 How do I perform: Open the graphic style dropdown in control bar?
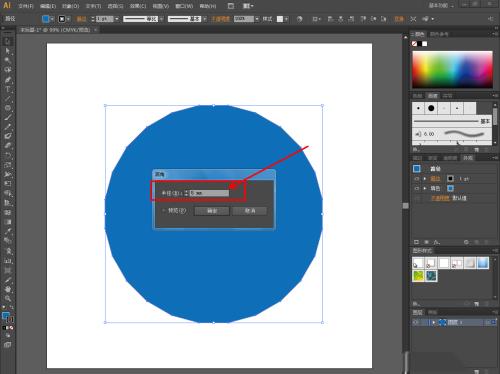pos(286,19)
